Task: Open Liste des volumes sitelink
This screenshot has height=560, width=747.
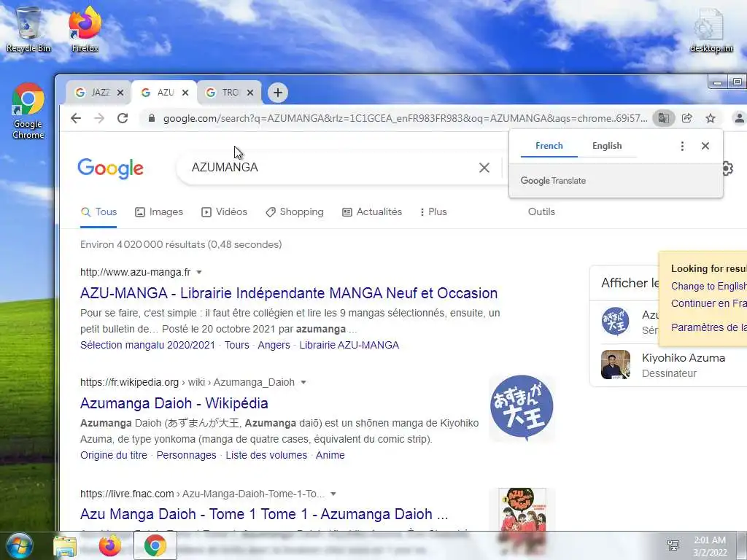Action: point(266,455)
